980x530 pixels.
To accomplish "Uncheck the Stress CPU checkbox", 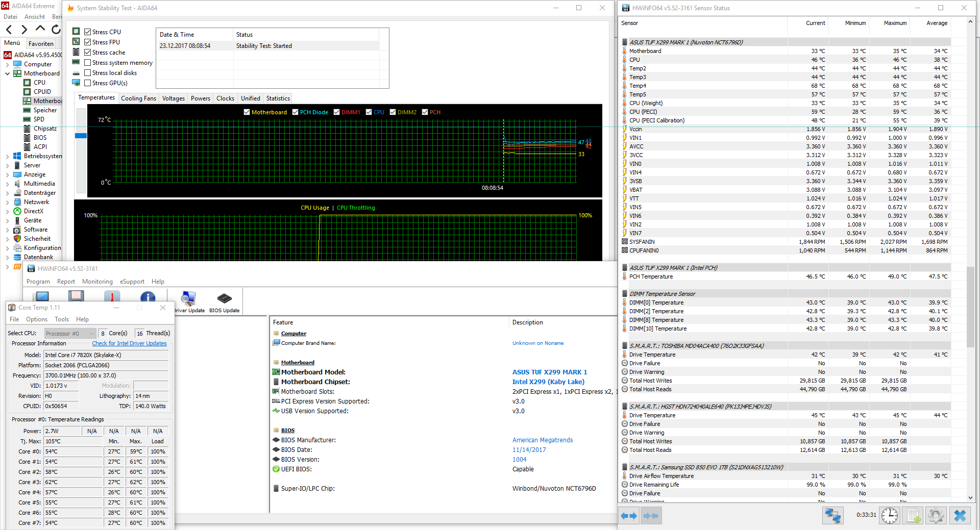I will [x=88, y=32].
